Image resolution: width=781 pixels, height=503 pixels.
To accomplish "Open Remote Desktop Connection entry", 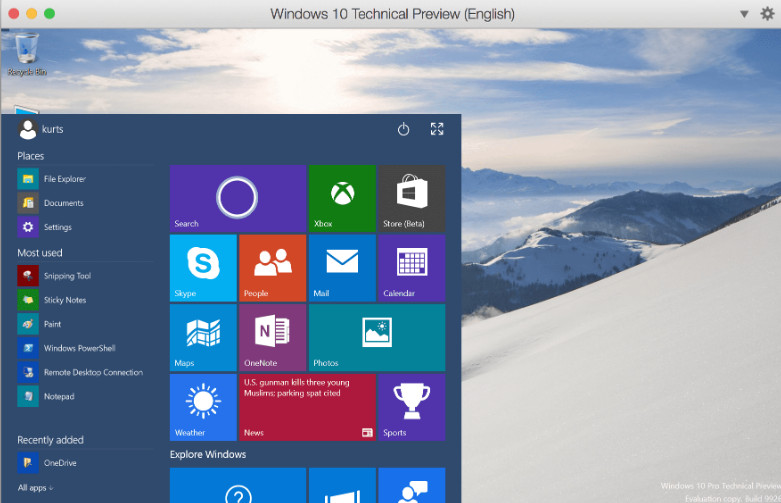I will pos(85,373).
